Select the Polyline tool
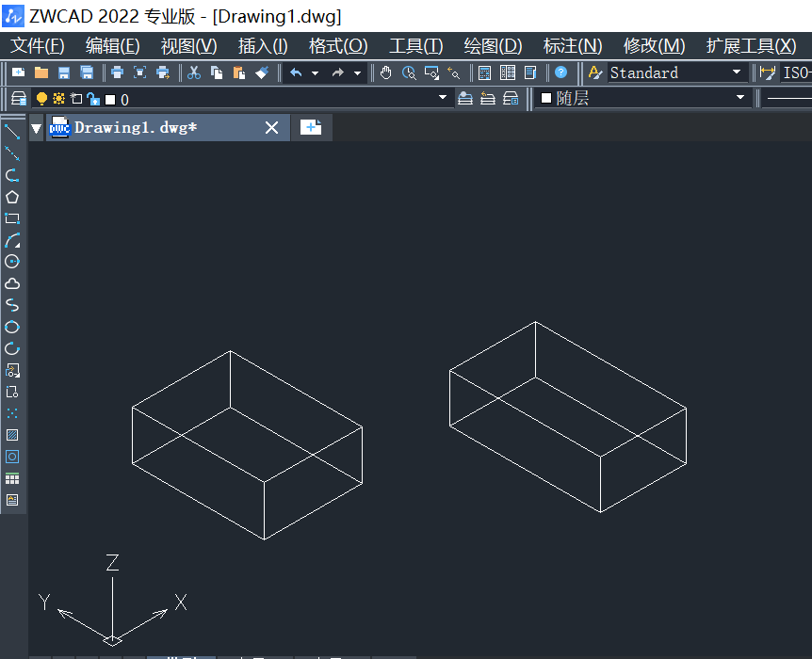 click(x=12, y=175)
